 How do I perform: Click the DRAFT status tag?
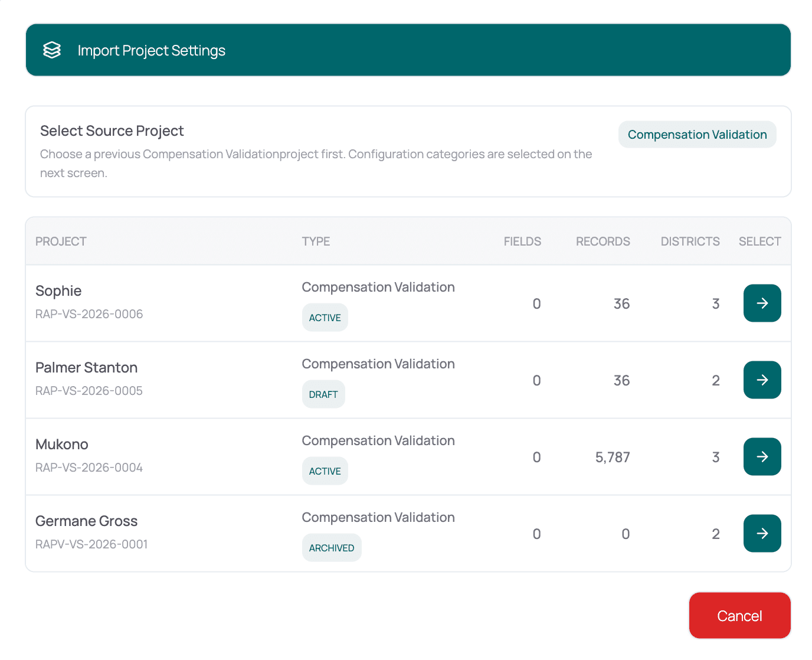(323, 394)
